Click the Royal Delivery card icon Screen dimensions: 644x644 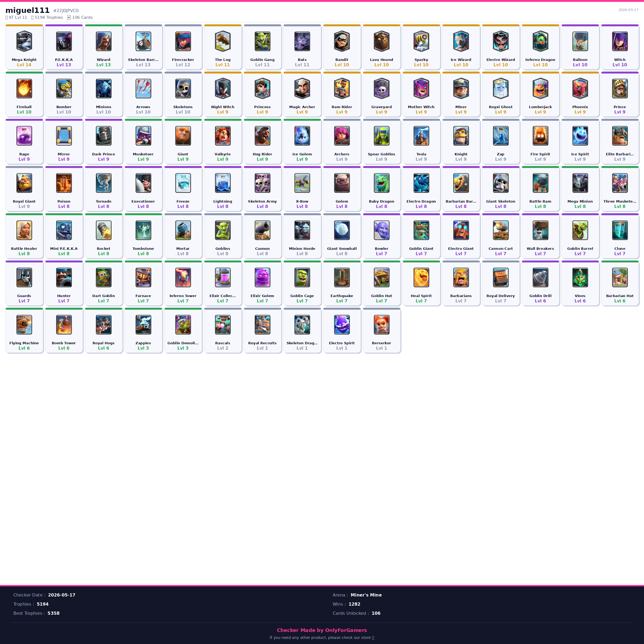501,277
